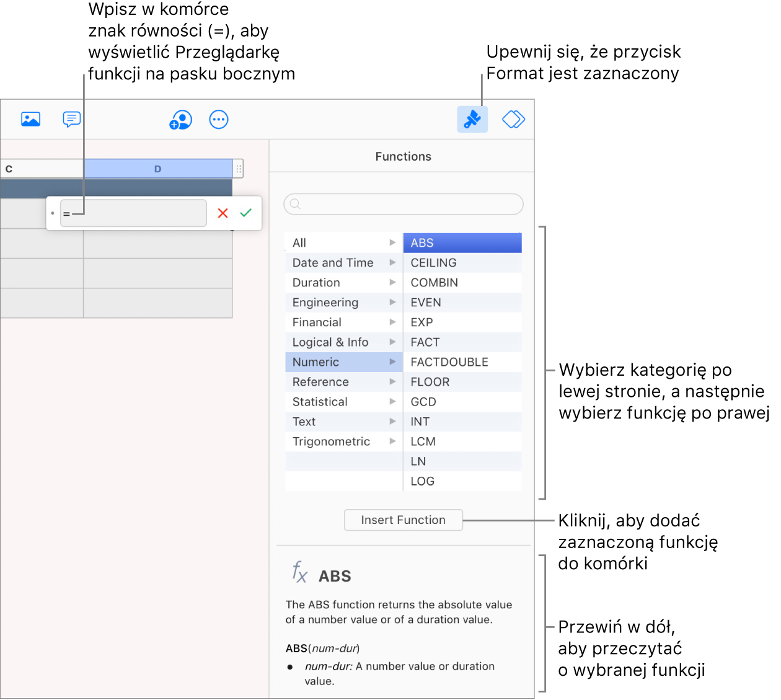Image resolution: width=781 pixels, height=700 pixels.
Task: Choose the ABS function
Action: [462, 243]
